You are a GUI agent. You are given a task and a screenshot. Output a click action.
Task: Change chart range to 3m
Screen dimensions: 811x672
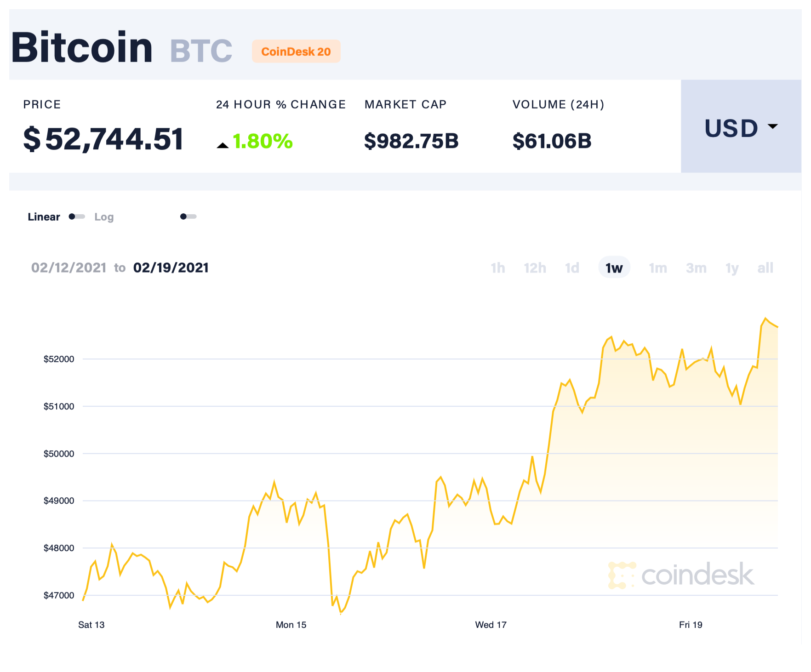[696, 268]
